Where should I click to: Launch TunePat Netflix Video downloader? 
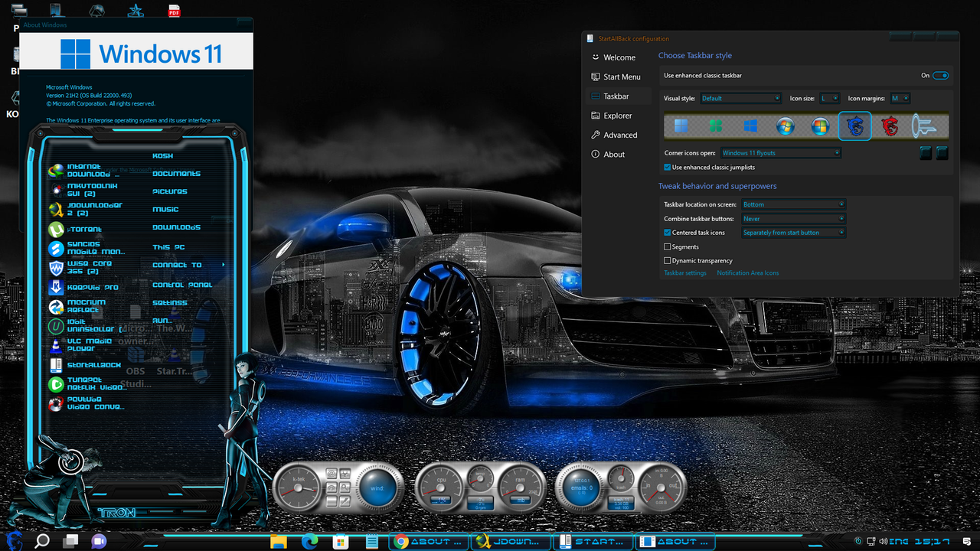coord(87,384)
